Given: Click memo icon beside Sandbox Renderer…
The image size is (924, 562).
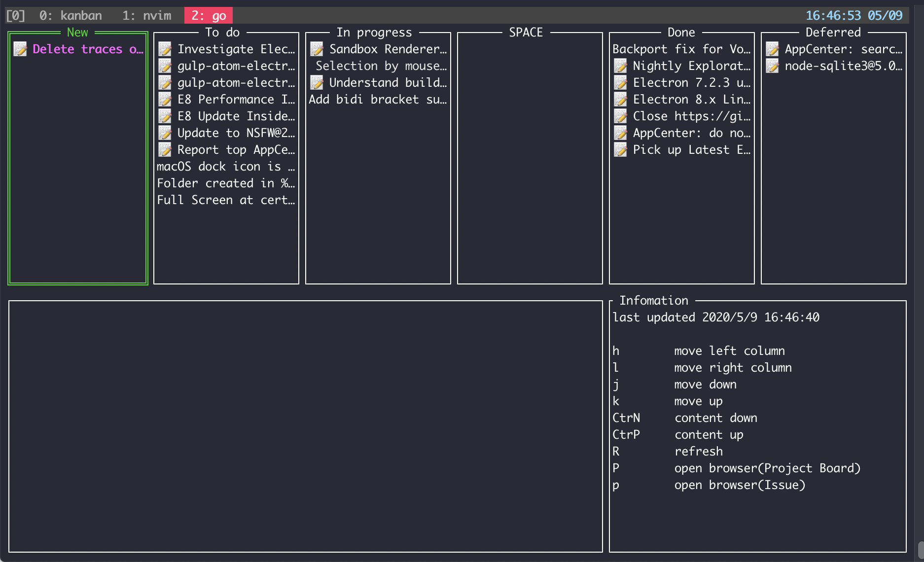Looking at the screenshot, I should point(317,49).
